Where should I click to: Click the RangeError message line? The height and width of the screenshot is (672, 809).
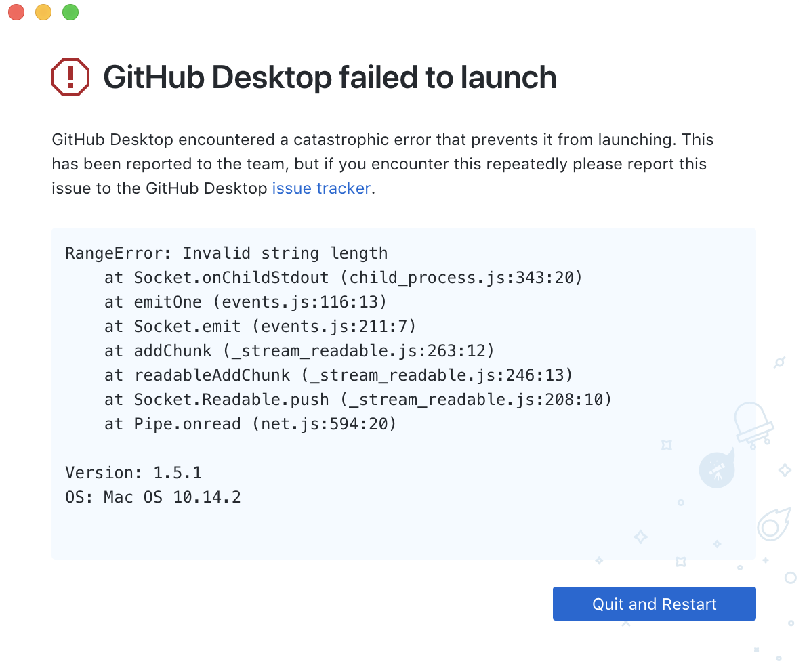coord(226,253)
